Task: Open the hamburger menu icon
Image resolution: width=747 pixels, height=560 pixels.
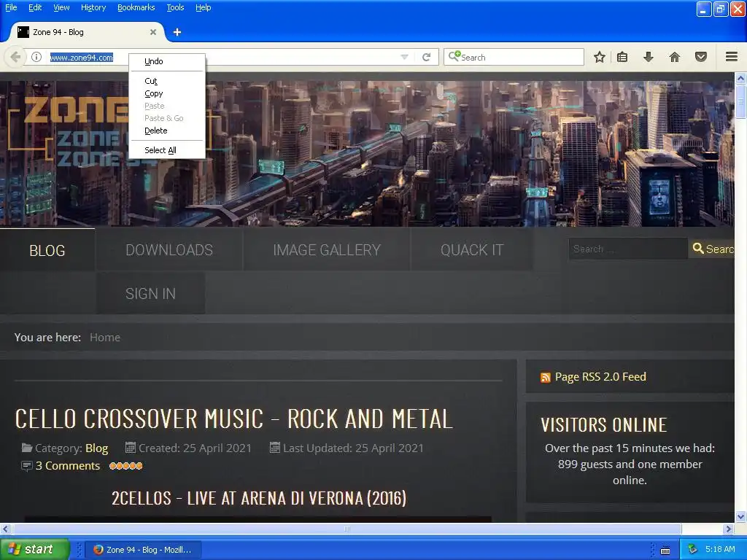Action: click(732, 57)
